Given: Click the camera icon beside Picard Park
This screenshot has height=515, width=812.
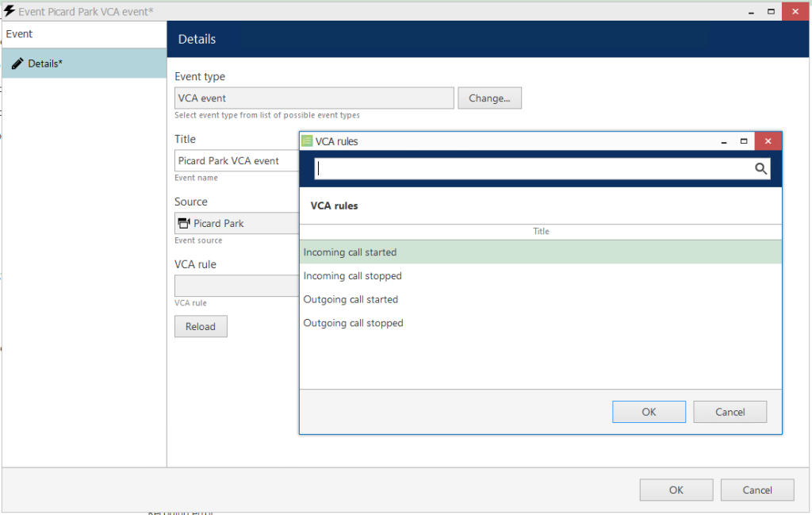Looking at the screenshot, I should click(x=184, y=223).
